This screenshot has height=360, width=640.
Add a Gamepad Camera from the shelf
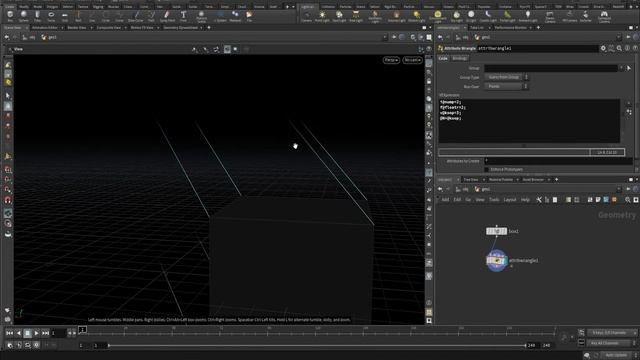(x=604, y=16)
